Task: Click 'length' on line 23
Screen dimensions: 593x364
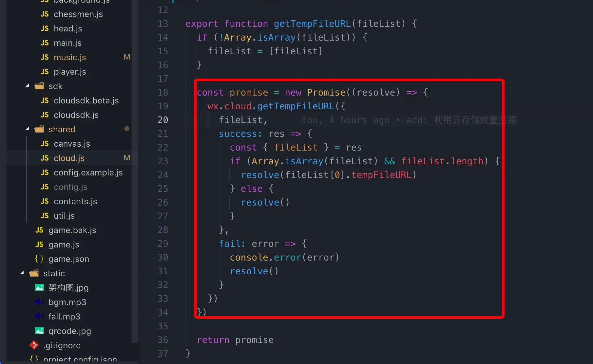Action: 467,161
